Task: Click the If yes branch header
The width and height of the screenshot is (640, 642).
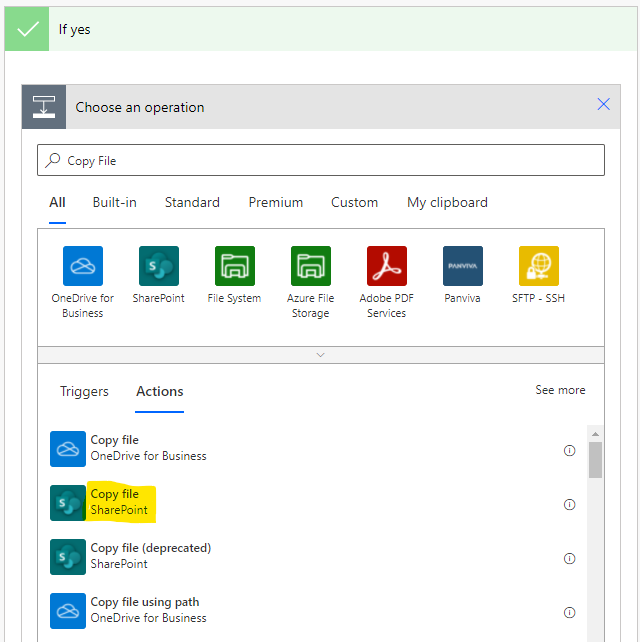Action: coord(321,29)
